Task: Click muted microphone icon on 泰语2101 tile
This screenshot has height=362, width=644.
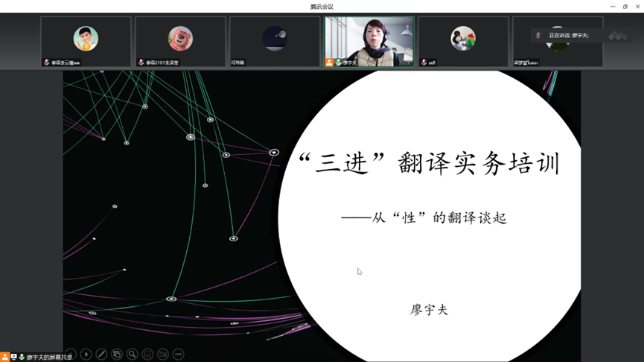Action: pos(141,63)
